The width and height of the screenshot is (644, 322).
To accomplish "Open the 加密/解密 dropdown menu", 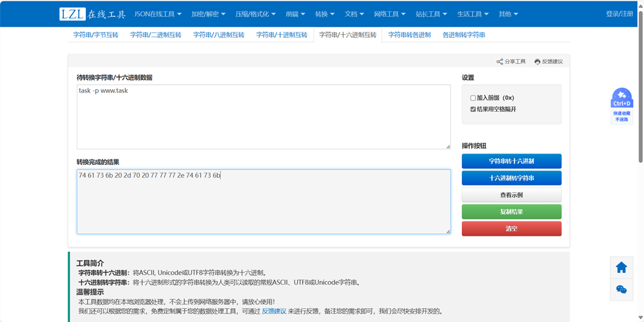I will coord(208,14).
